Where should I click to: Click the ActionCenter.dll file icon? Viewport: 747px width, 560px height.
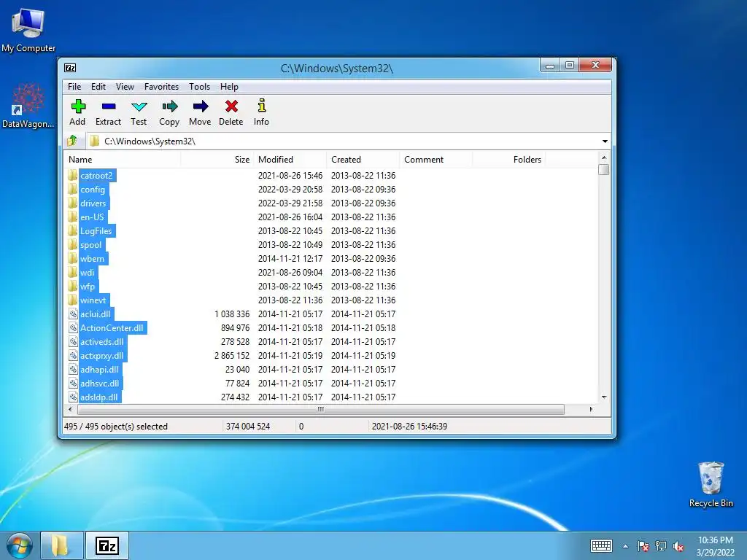(73, 327)
